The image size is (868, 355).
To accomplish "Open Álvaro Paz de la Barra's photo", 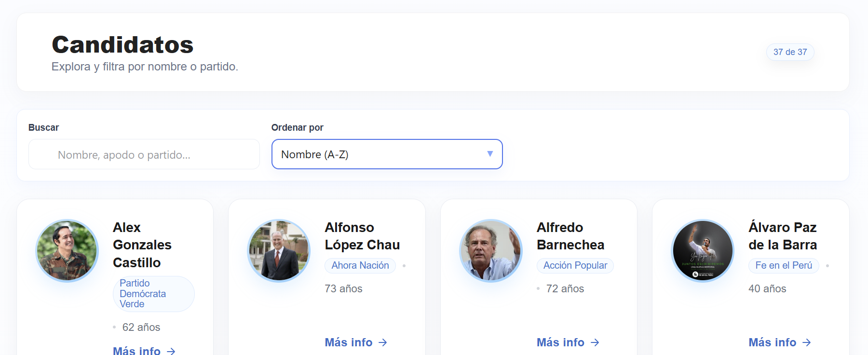I will [x=703, y=251].
